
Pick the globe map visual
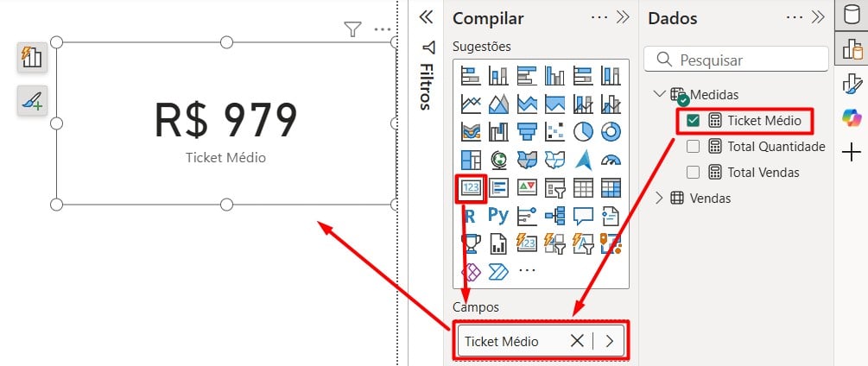click(x=498, y=160)
